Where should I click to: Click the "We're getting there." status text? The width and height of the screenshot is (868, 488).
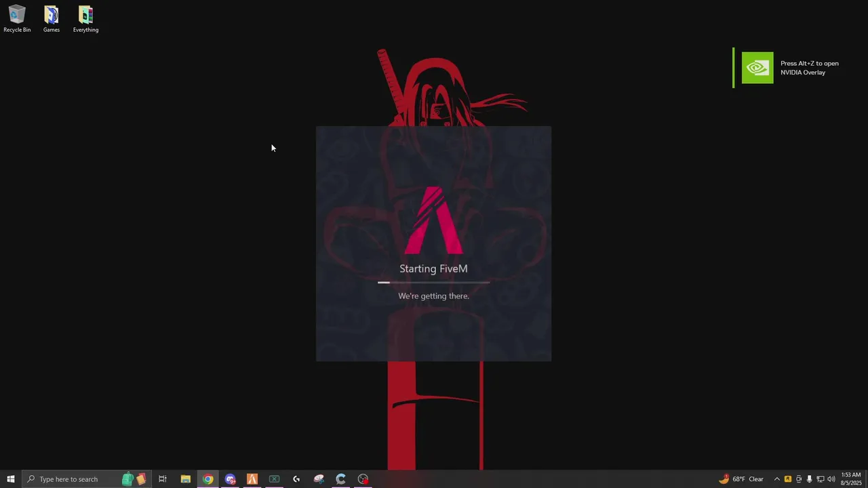pyautogui.click(x=433, y=296)
